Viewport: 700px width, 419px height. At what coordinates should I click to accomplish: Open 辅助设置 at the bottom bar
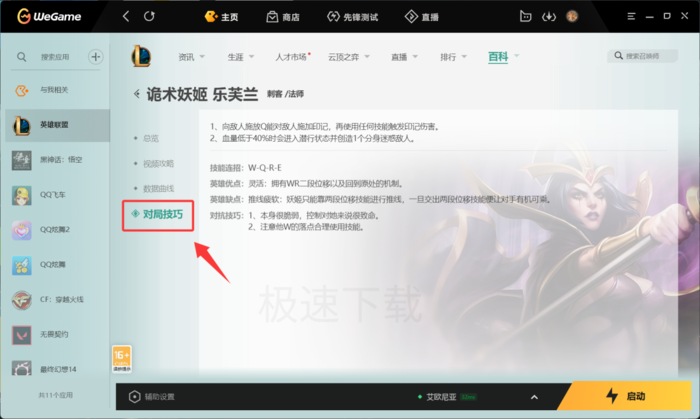coord(152,397)
